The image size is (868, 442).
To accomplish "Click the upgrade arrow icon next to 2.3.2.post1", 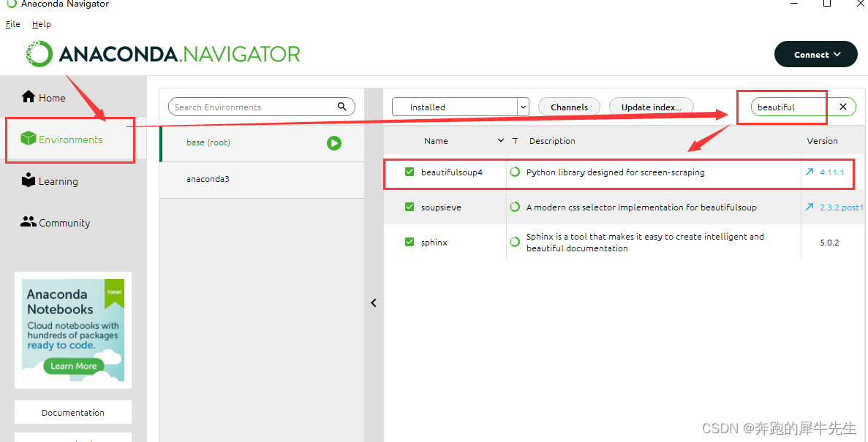I will 809,207.
